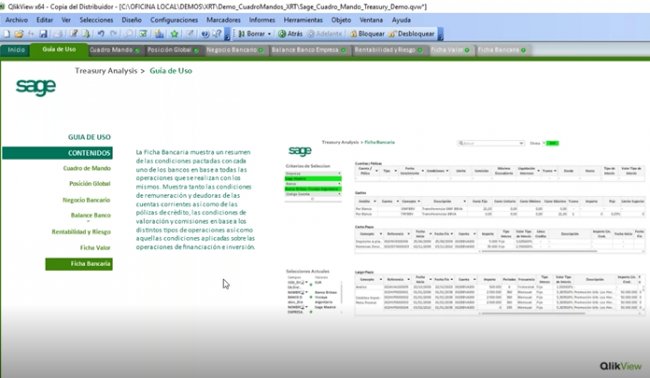
Task: Open the Herramientas menu
Action: pyautogui.click(x=303, y=20)
